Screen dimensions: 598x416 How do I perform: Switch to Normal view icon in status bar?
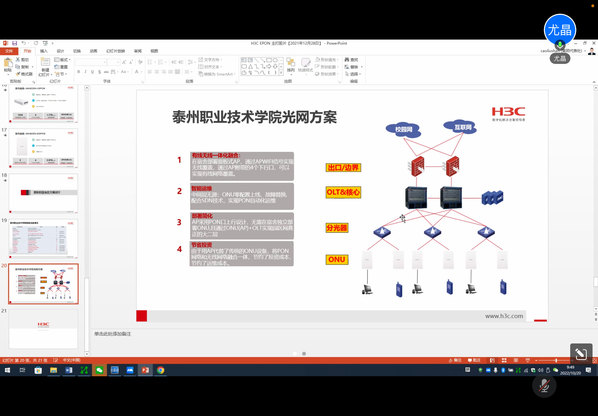click(492, 360)
